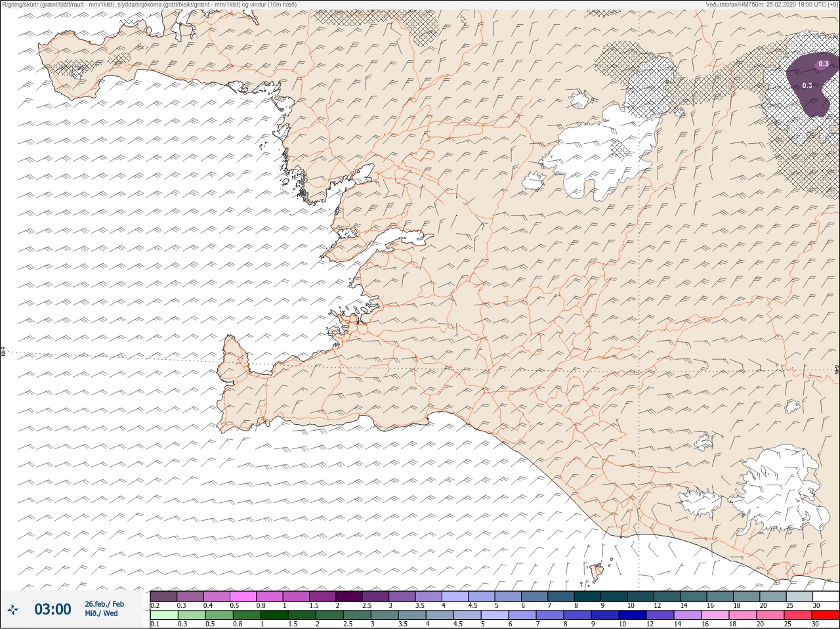
Task: Select lower legend swatch for 12
Action: [x=660, y=615]
